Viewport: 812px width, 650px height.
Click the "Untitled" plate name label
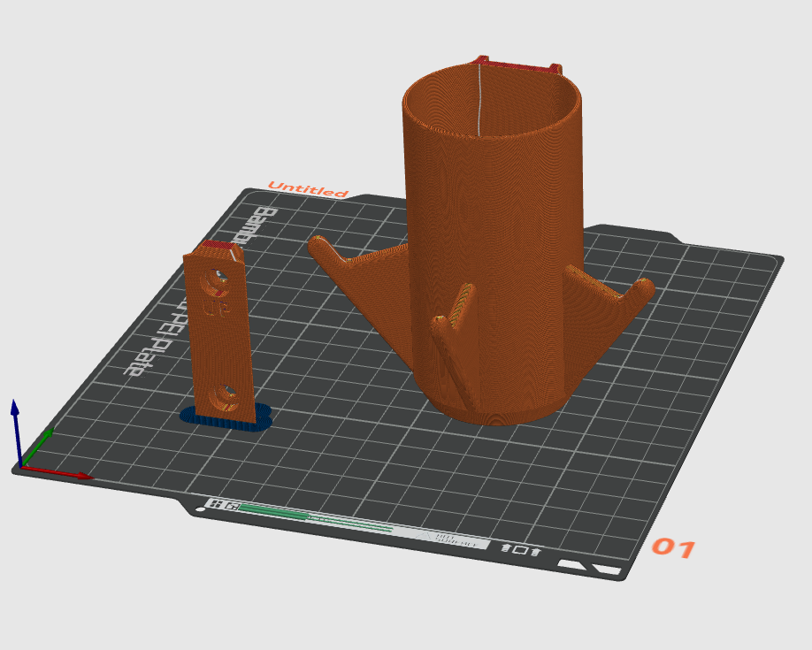point(308,189)
